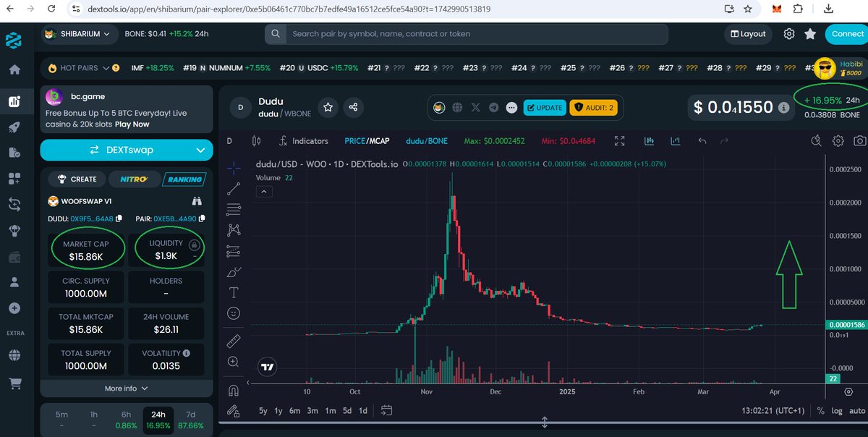The image size is (868, 437).
Task: Open the header settings gear
Action: click(x=789, y=34)
